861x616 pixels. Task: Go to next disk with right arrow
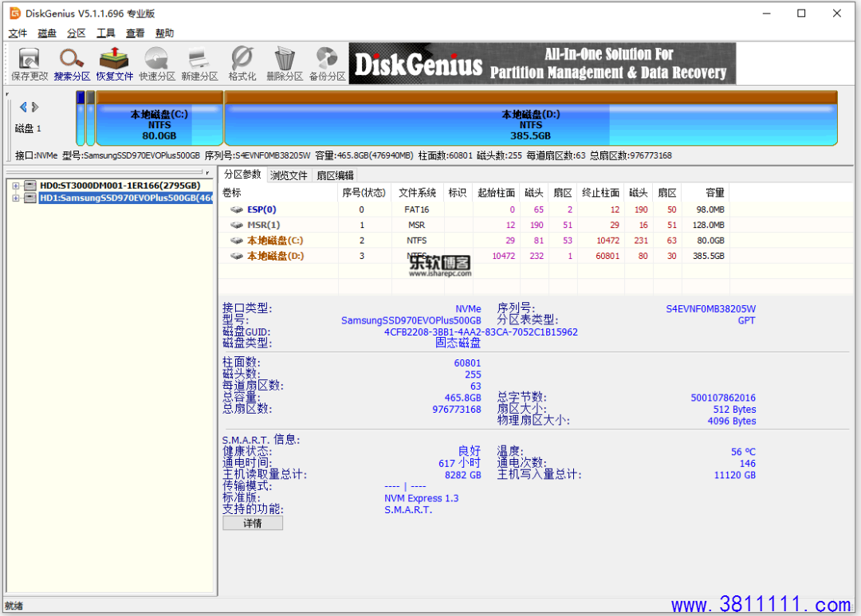pos(35,107)
